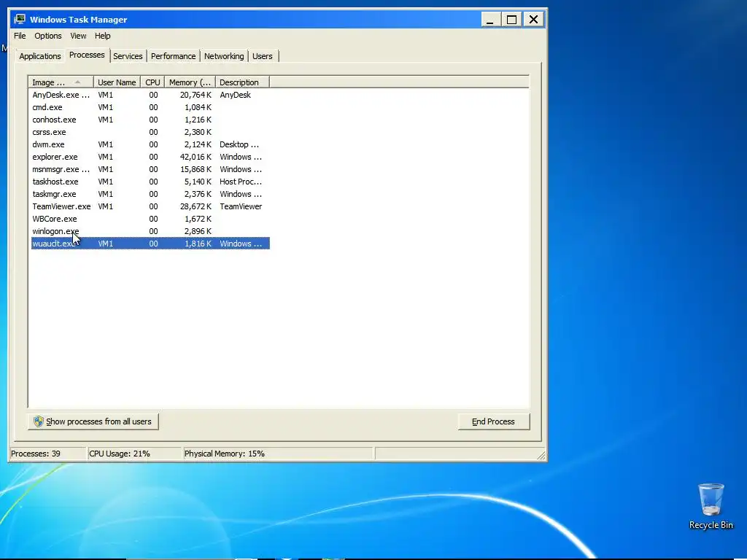Click the 42,016 K memory value
The image size is (747, 560).
coord(196,157)
